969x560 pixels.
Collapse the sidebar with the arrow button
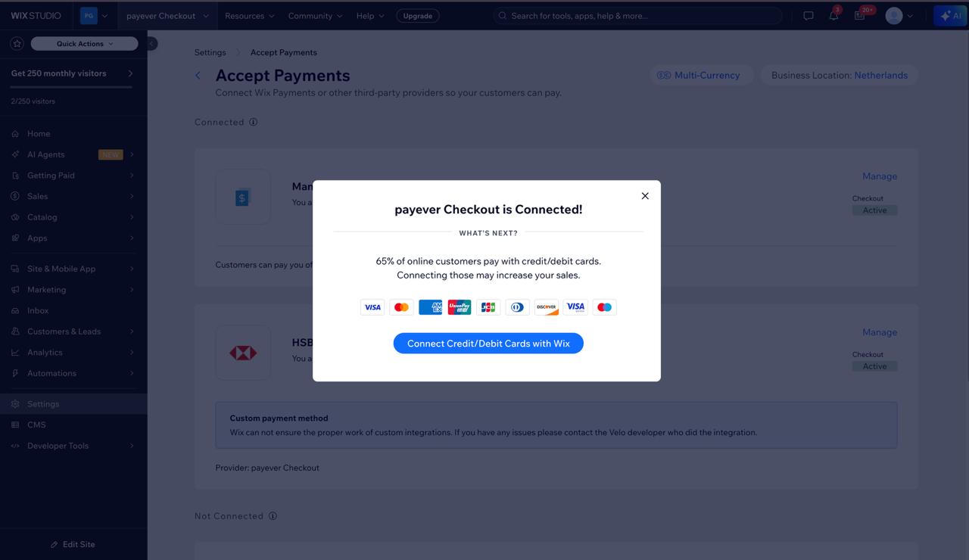[151, 44]
